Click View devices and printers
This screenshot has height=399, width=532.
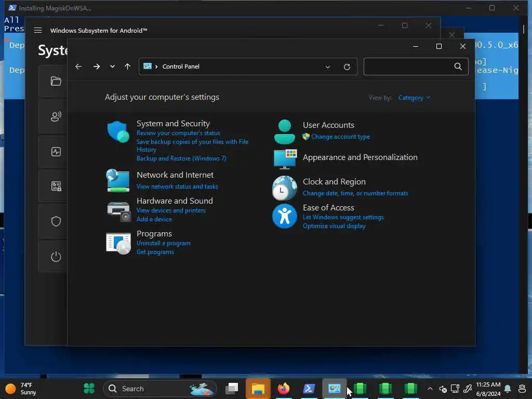click(x=171, y=210)
